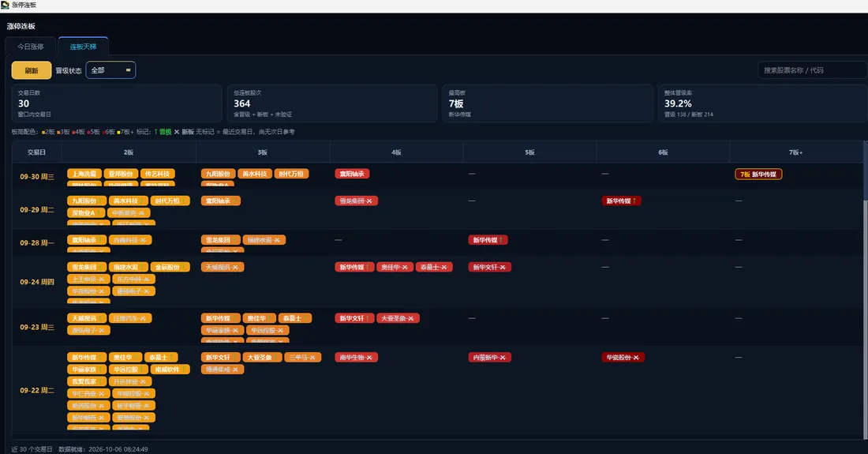Click 华瓷股份 in 09-22's 6板 column

pyautogui.click(x=623, y=358)
